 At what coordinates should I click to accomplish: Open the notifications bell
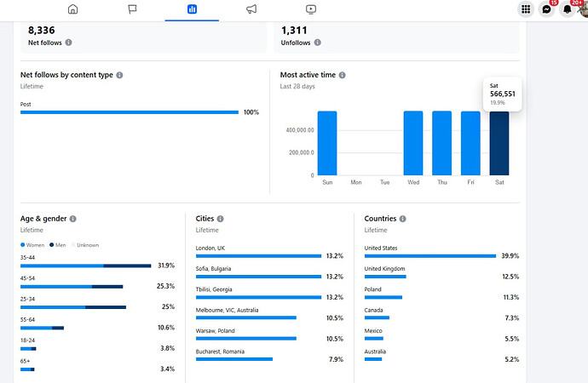tap(568, 9)
